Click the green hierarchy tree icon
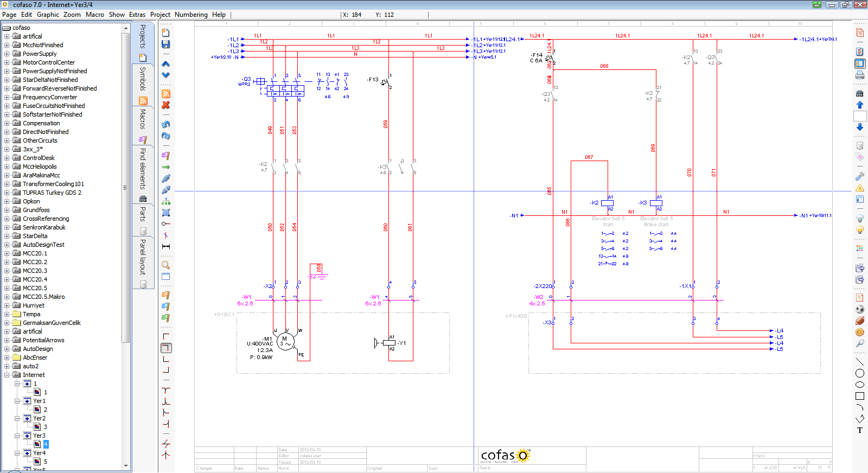868x473 pixels. pyautogui.click(x=166, y=201)
